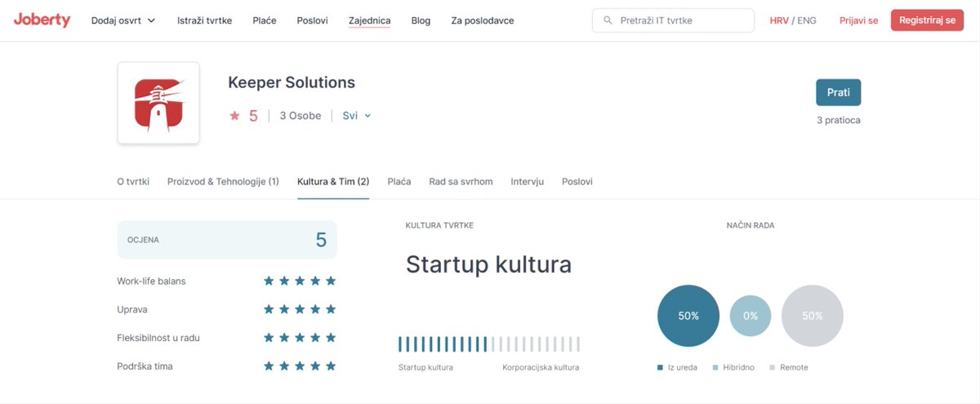Click the Work-life balans label

tap(151, 281)
